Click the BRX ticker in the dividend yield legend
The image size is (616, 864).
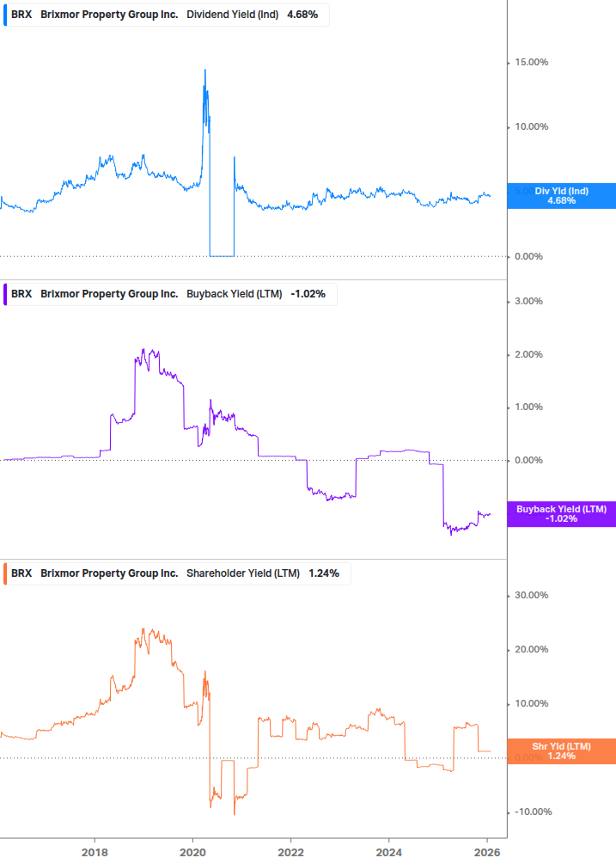[x=21, y=14]
